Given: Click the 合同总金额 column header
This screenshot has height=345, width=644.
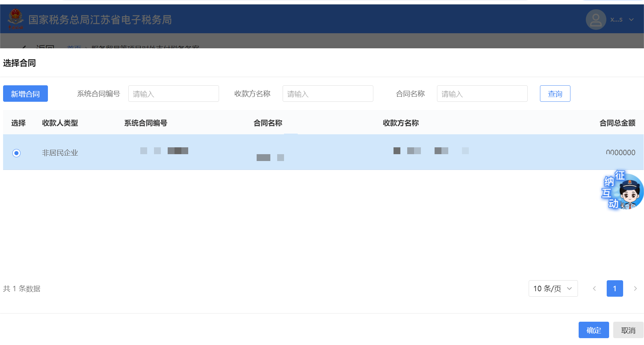Looking at the screenshot, I should tap(617, 123).
